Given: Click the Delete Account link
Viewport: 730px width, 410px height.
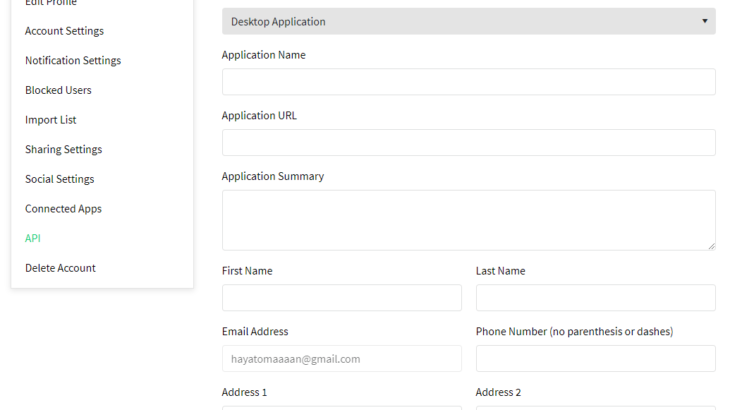Looking at the screenshot, I should click(60, 268).
